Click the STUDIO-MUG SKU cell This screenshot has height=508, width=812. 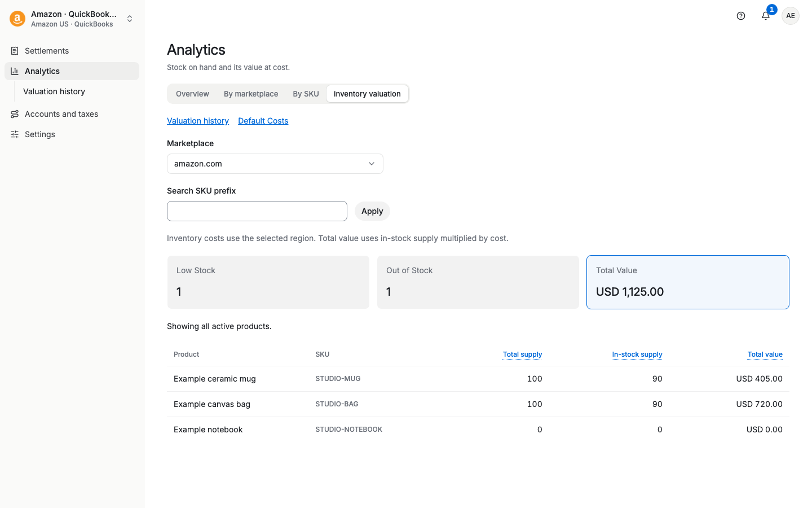338,379
